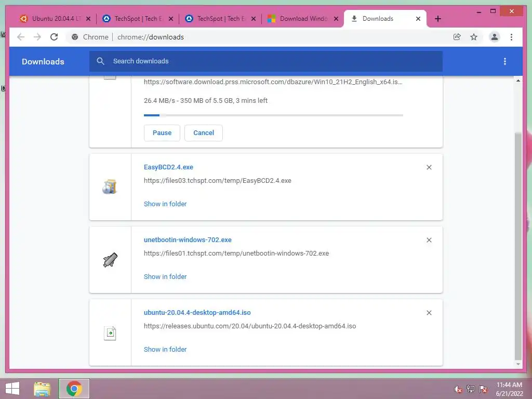The image size is (532, 399).
Task: Open the unetbootin-windows-702.exe file link
Action: tap(188, 240)
